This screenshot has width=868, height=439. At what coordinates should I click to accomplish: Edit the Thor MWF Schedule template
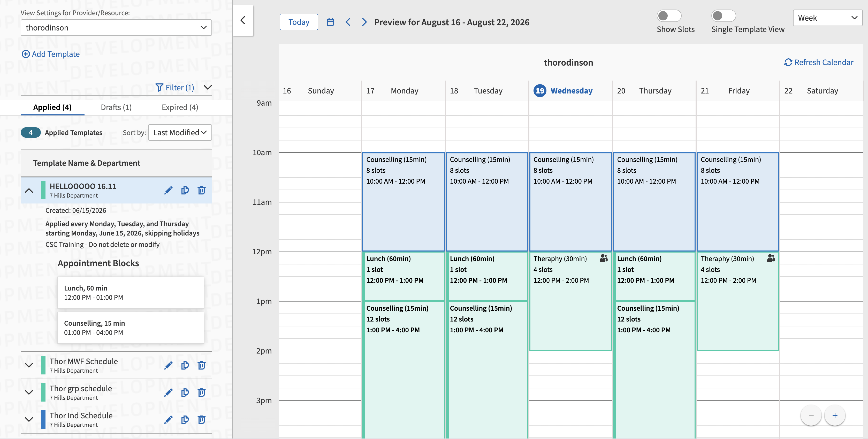tap(169, 365)
